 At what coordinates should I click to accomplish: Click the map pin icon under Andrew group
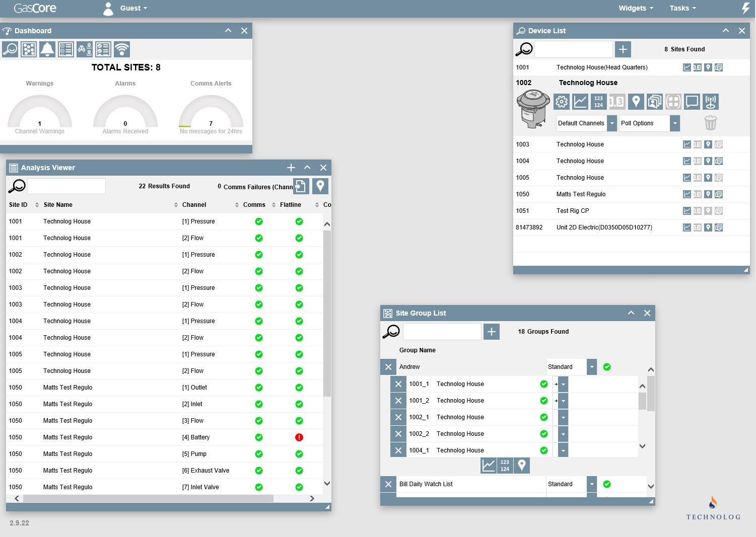522,466
